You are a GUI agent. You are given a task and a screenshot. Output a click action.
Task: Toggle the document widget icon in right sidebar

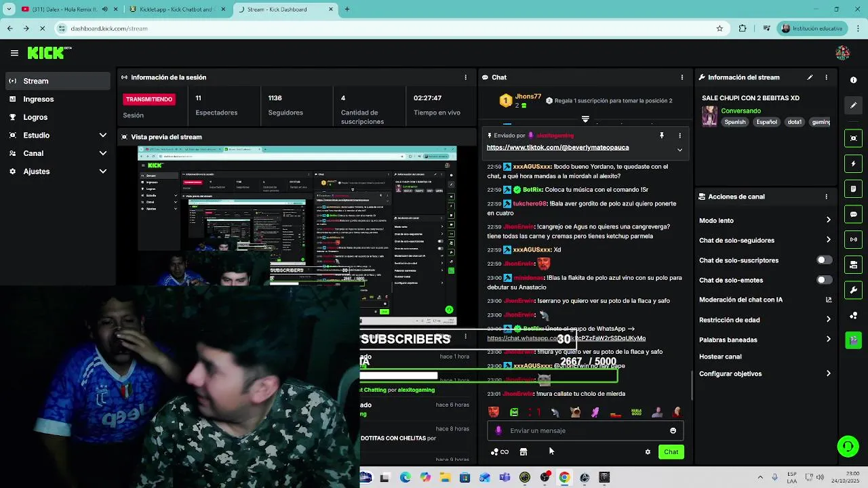coord(853,188)
